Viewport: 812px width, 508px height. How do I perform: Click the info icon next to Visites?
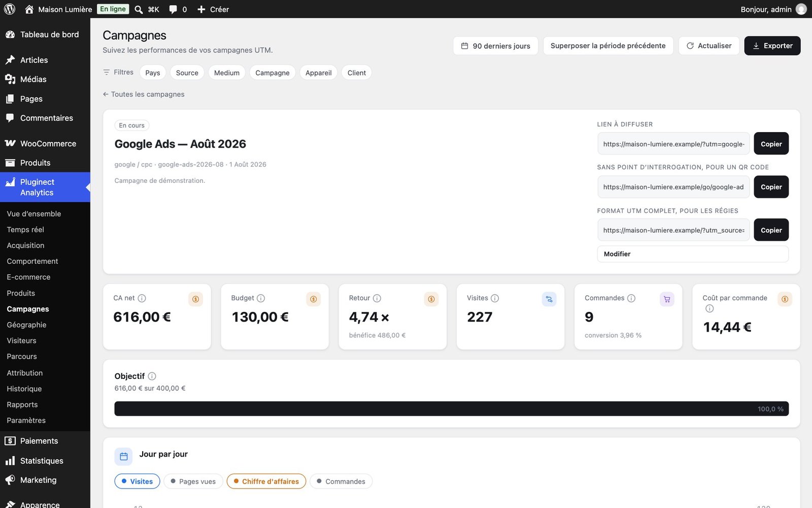tap(495, 298)
